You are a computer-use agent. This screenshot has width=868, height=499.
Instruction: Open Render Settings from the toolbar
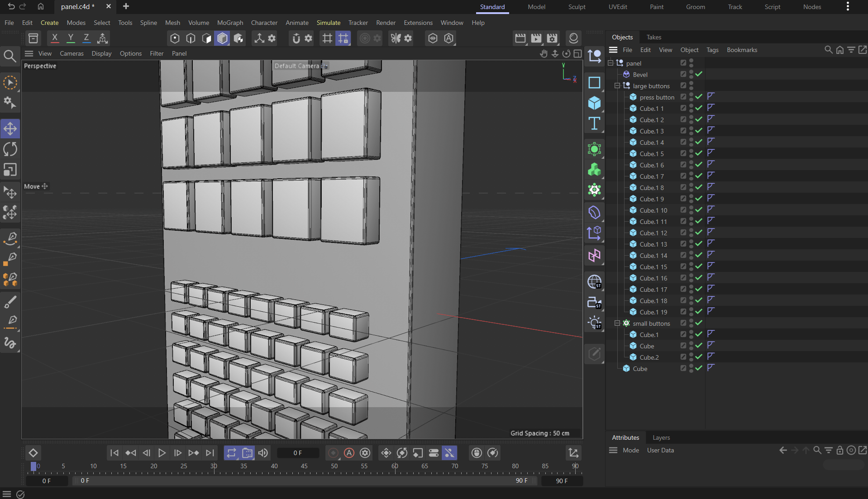click(552, 38)
